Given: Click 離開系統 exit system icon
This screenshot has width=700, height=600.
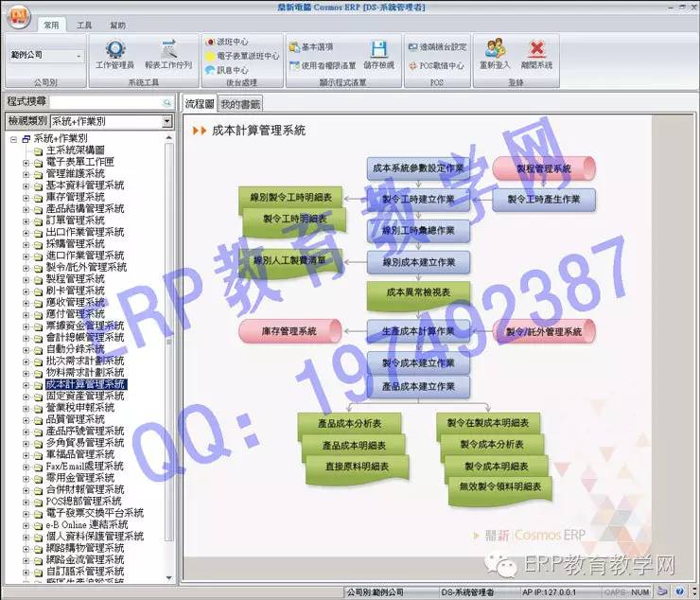Looking at the screenshot, I should coord(536,55).
